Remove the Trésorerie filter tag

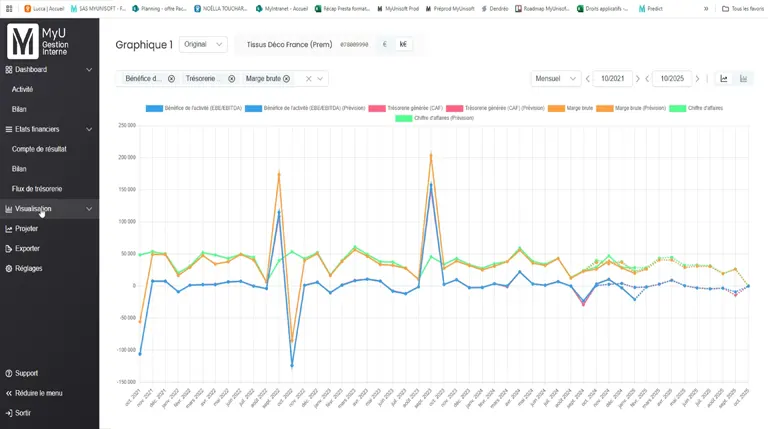(x=232, y=79)
